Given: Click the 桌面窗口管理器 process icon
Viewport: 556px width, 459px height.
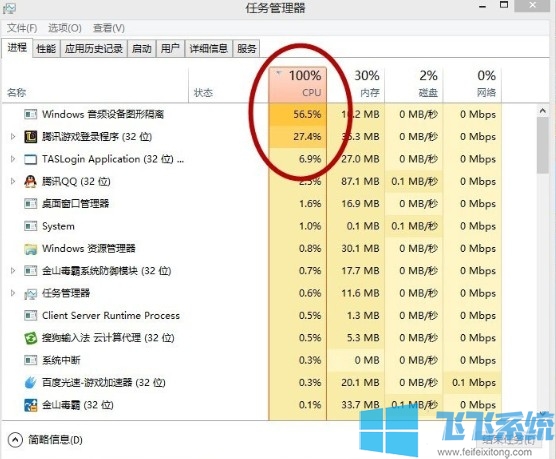Looking at the screenshot, I should pyautogui.click(x=30, y=204).
